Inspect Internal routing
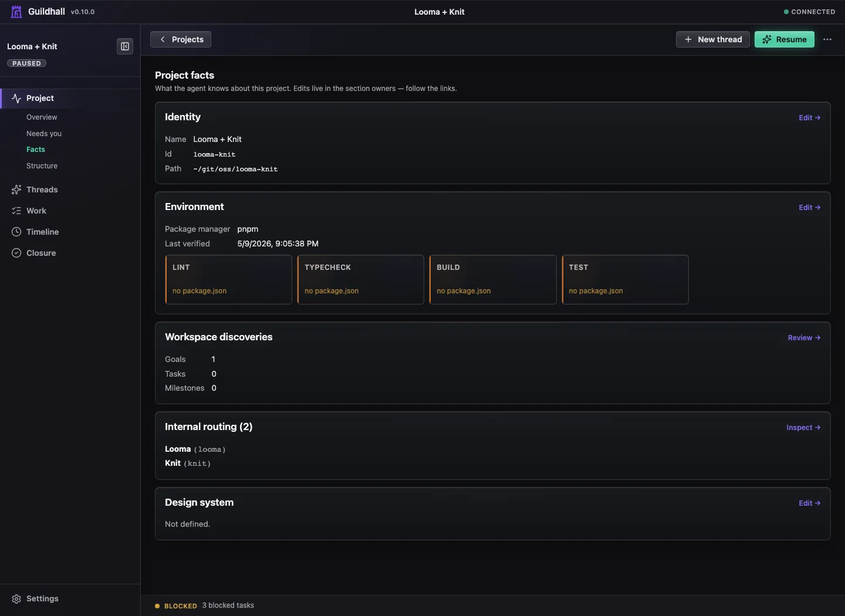 [803, 428]
